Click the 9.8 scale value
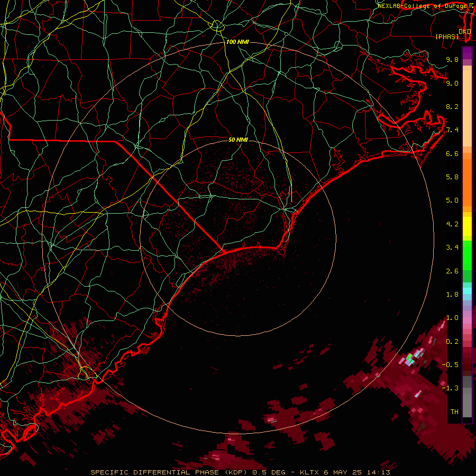 click(x=452, y=59)
